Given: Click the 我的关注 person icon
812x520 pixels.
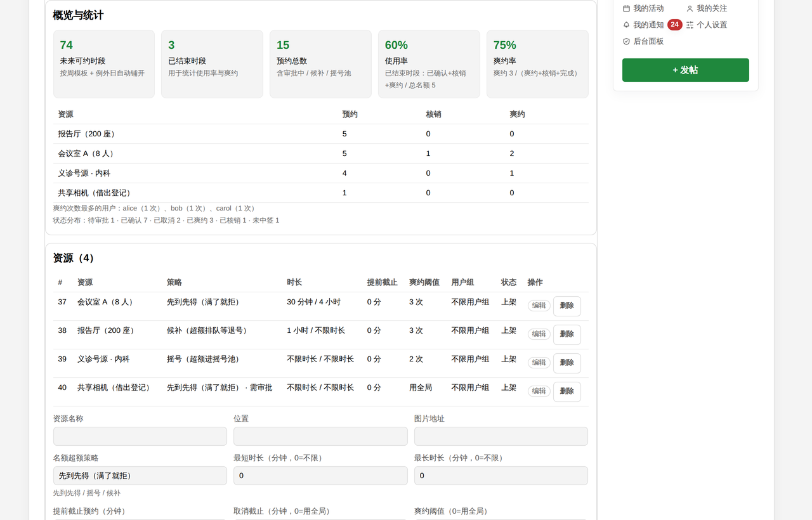Looking at the screenshot, I should pyautogui.click(x=690, y=9).
